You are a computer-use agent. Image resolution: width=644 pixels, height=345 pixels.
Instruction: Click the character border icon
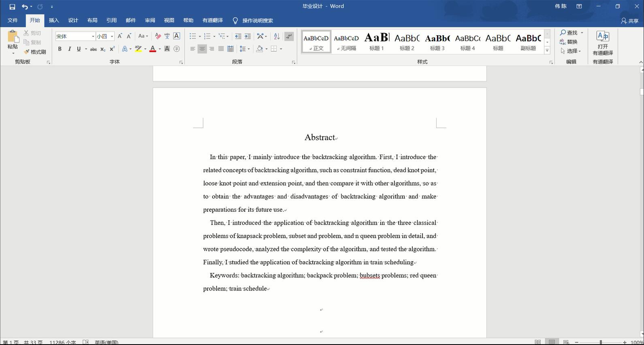coord(177,36)
